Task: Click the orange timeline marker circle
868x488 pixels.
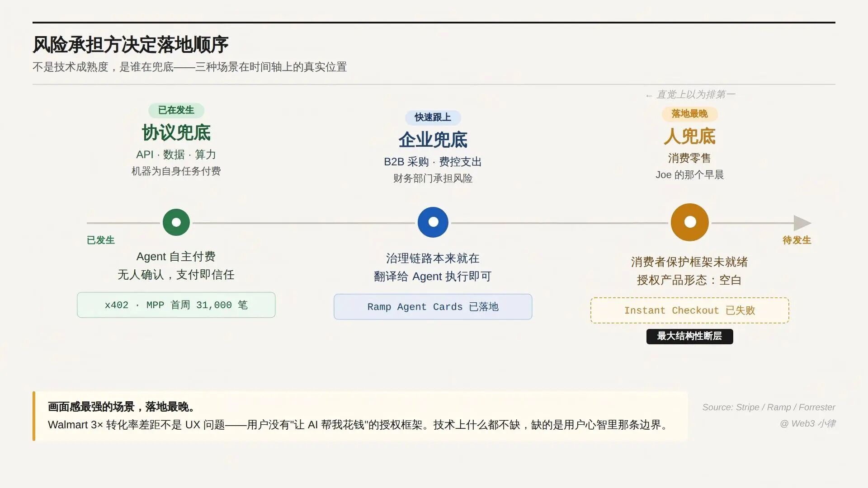Action: [x=689, y=222]
